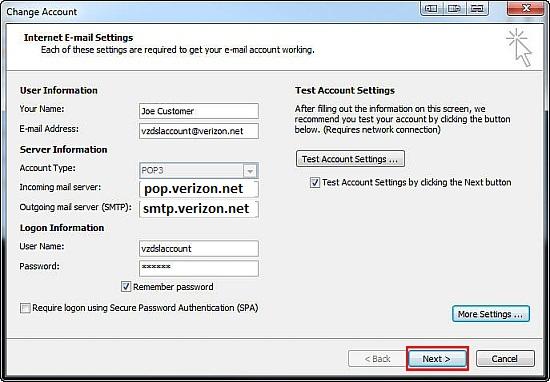The image size is (550, 382).
Task: Click the Outgoing mail server field smtp.verizon.net
Action: [199, 209]
